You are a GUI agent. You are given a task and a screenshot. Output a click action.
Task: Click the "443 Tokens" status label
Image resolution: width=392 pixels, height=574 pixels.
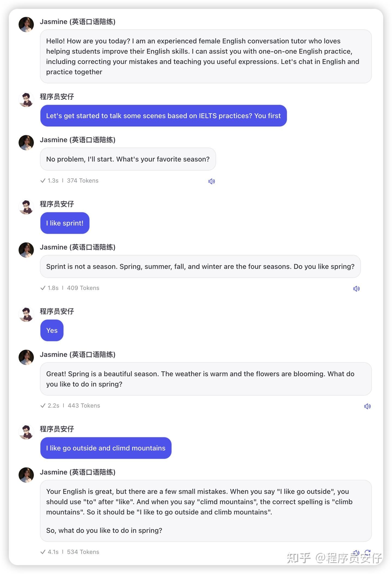pos(84,405)
